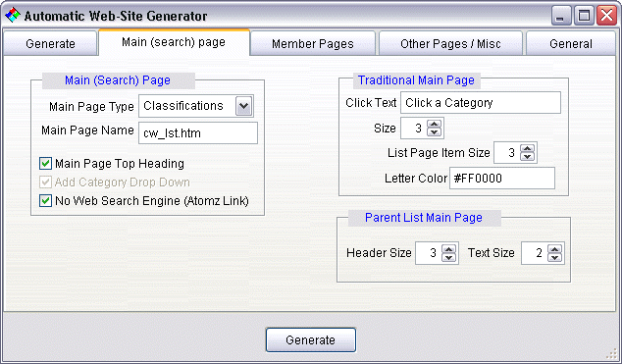
Task: Click the application icon in title bar
Action: click(x=13, y=15)
